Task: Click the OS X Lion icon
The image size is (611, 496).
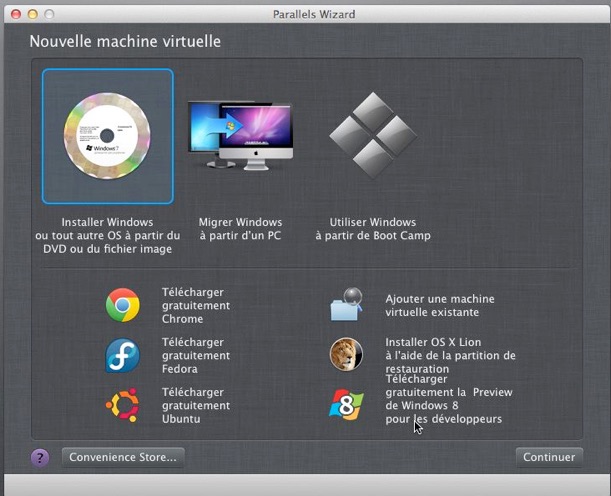Action: pos(346,354)
